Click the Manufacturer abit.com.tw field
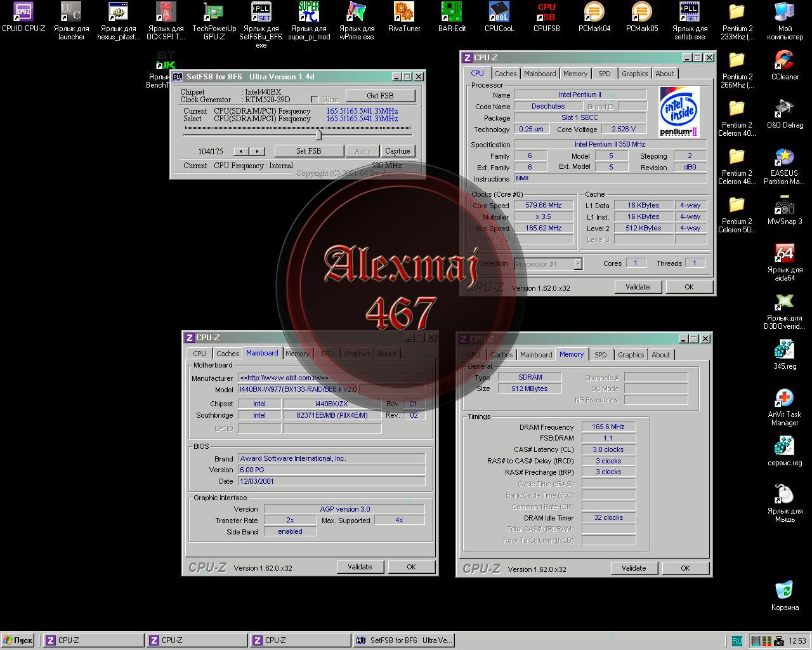Screen dimensions: 812x650 [331, 378]
